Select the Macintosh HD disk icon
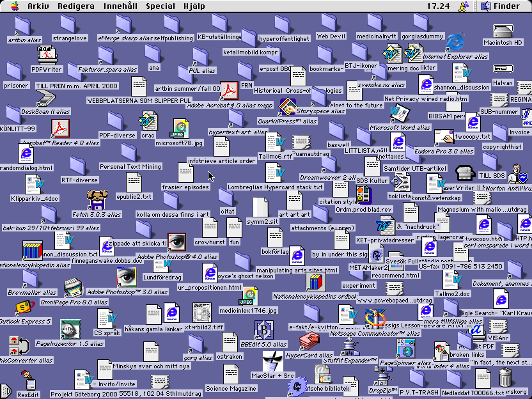This screenshot has height=399, width=532. coord(503,31)
